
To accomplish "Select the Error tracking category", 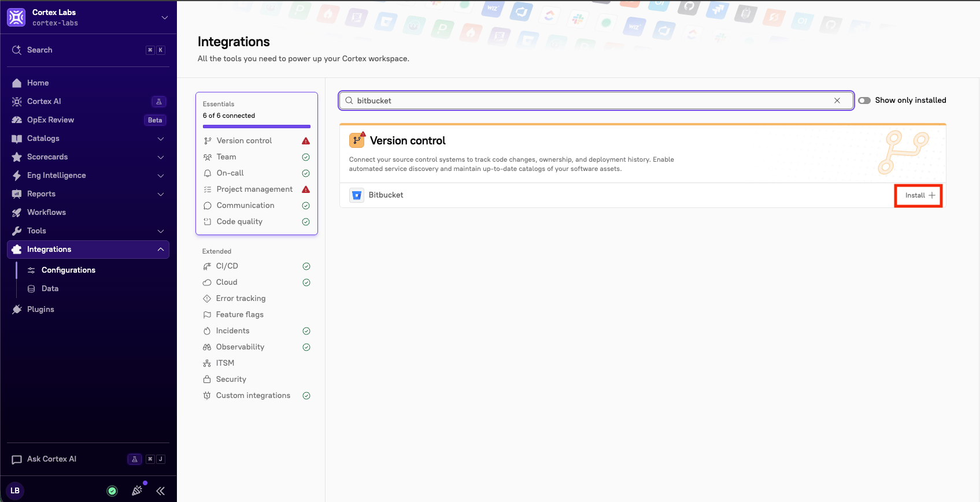I will coord(257,299).
